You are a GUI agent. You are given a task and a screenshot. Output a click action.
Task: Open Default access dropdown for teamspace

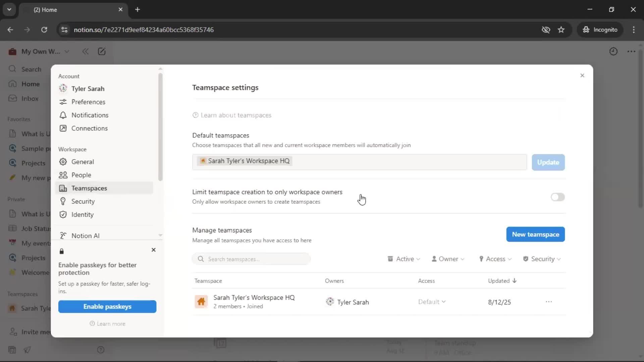coord(432,302)
